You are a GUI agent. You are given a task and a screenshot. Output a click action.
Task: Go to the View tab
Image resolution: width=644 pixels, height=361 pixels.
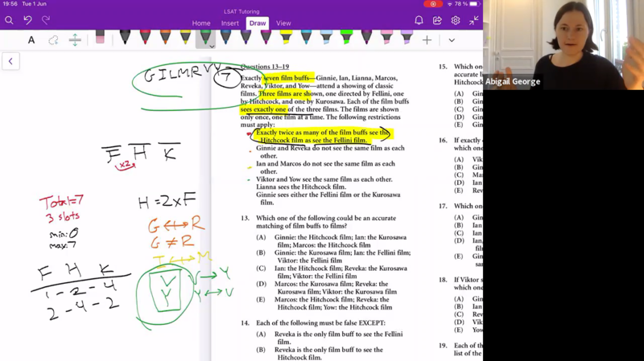pyautogui.click(x=284, y=23)
